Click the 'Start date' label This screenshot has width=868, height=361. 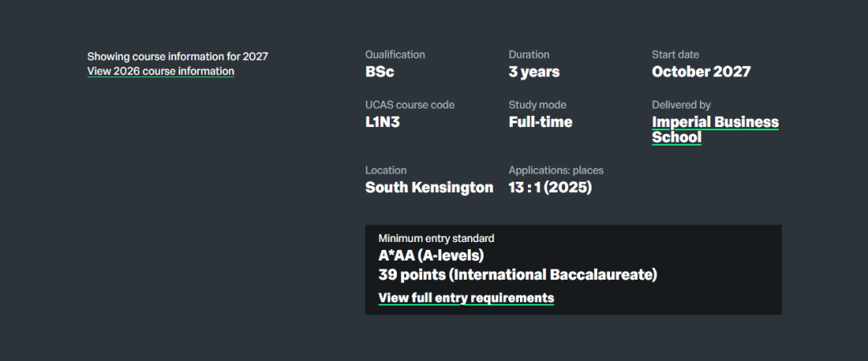(675, 55)
